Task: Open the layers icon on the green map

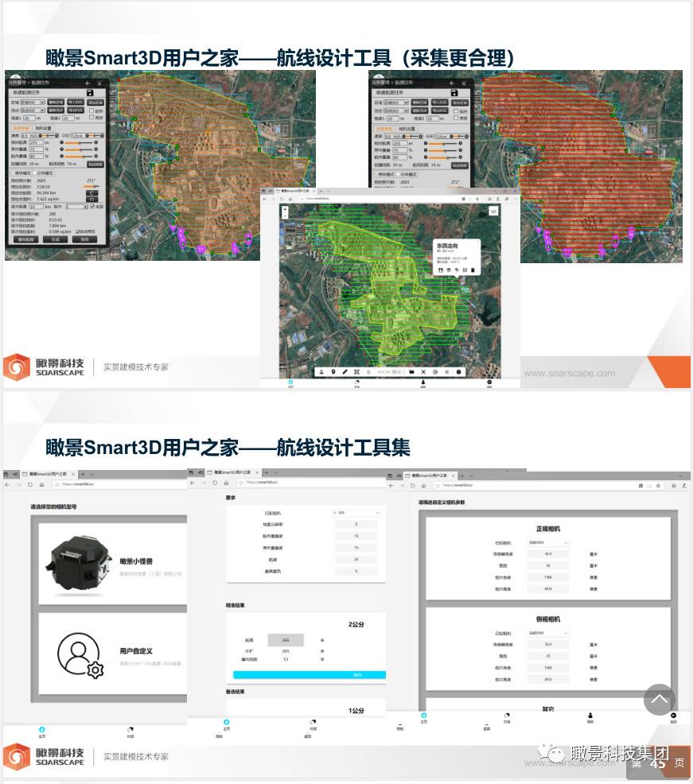Action: [493, 211]
